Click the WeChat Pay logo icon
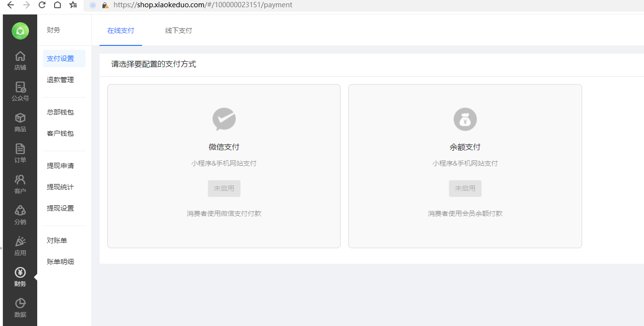Viewport: 644px width, 326px height. pos(224,119)
